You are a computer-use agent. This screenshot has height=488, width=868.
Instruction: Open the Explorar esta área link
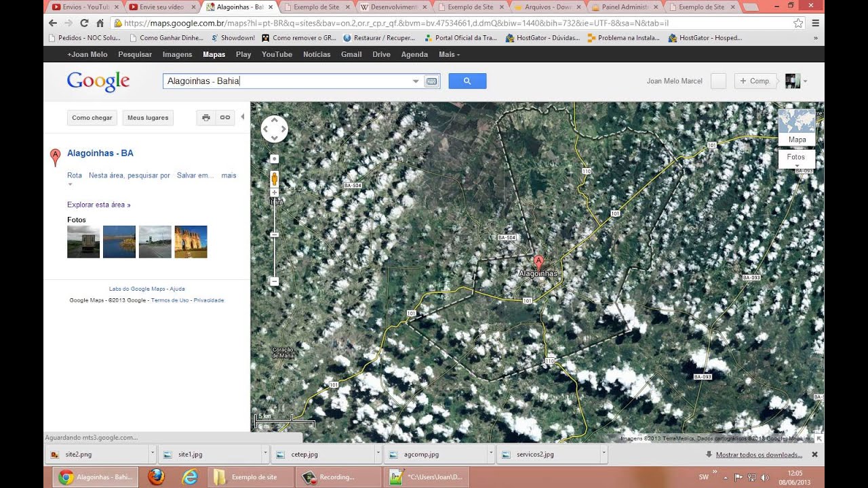coord(99,205)
